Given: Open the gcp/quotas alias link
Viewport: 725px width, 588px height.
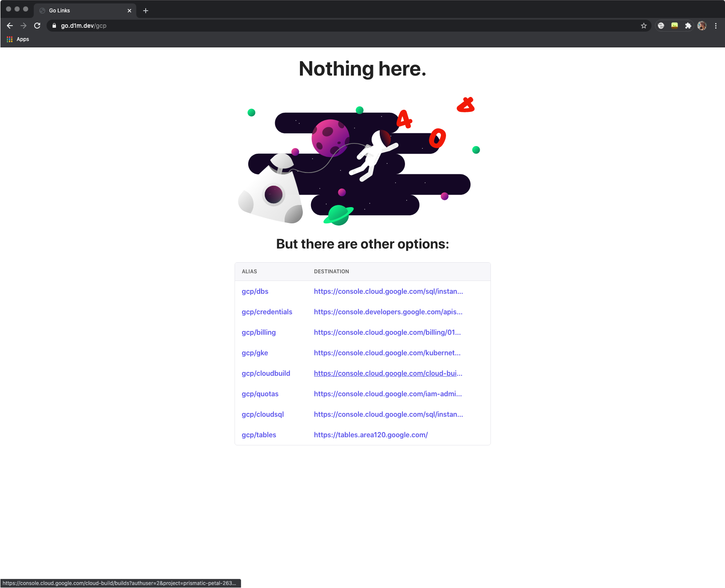Looking at the screenshot, I should coord(260,394).
